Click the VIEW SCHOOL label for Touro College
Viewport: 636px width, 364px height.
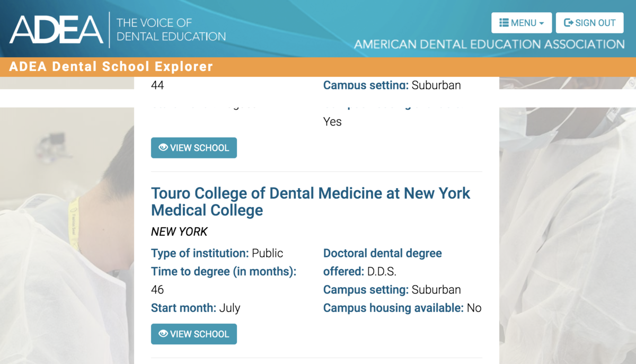tap(199, 334)
